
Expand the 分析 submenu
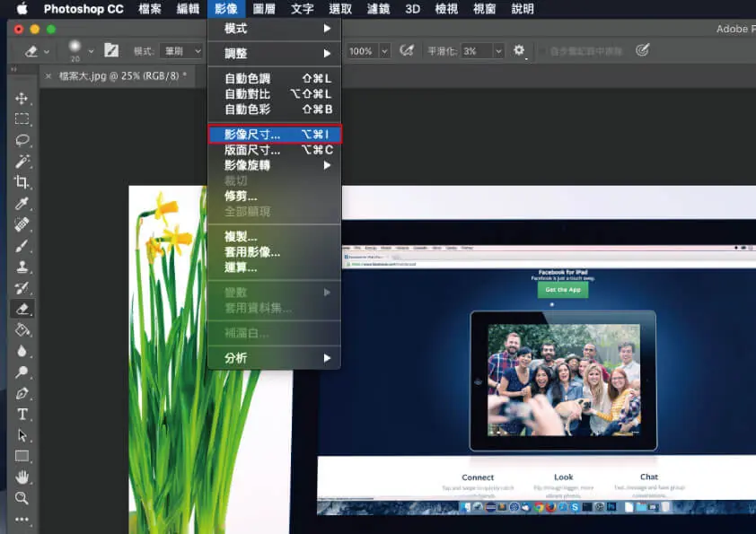coord(275,358)
